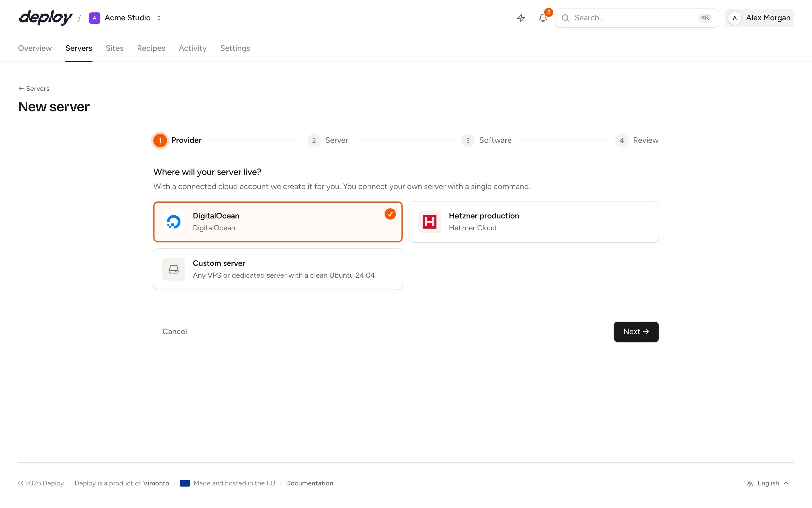Screen dimensions: 812x508
Task: Open the English language selector
Action: click(x=768, y=483)
